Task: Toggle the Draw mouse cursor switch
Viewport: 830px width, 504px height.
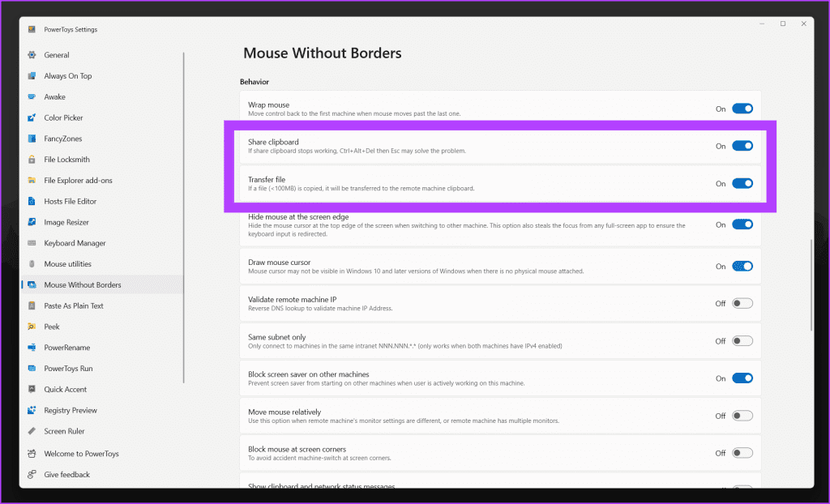Action: tap(742, 267)
